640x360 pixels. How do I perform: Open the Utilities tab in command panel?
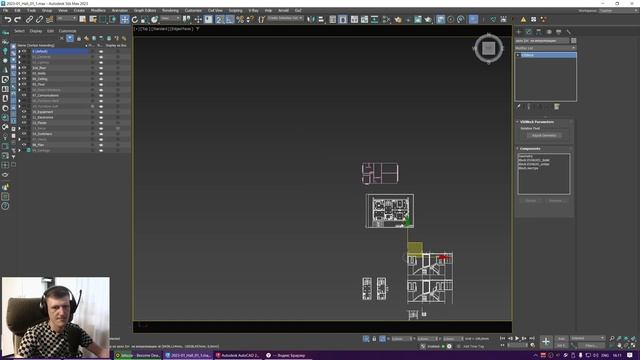click(x=569, y=31)
